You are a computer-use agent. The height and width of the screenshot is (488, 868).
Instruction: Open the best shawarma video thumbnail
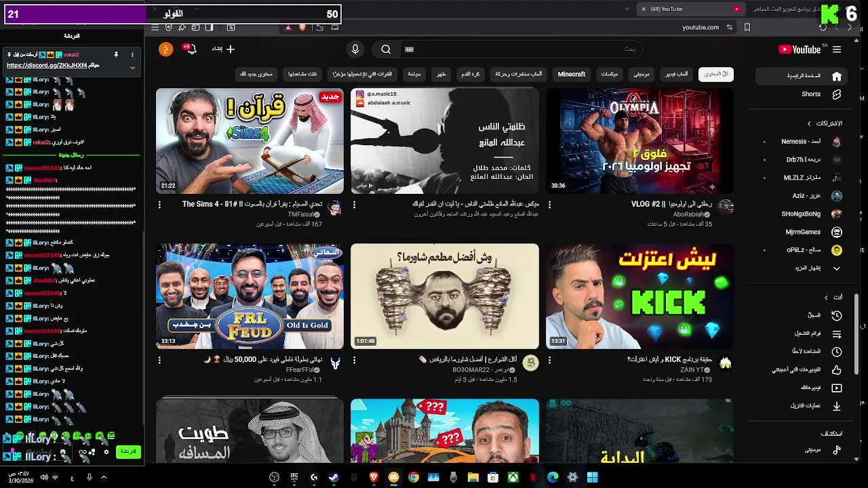445,296
